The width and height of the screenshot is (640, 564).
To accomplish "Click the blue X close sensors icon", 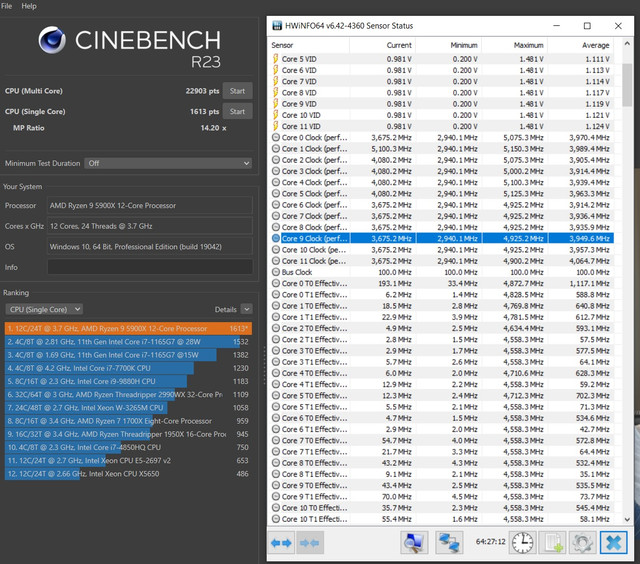I will [612, 542].
